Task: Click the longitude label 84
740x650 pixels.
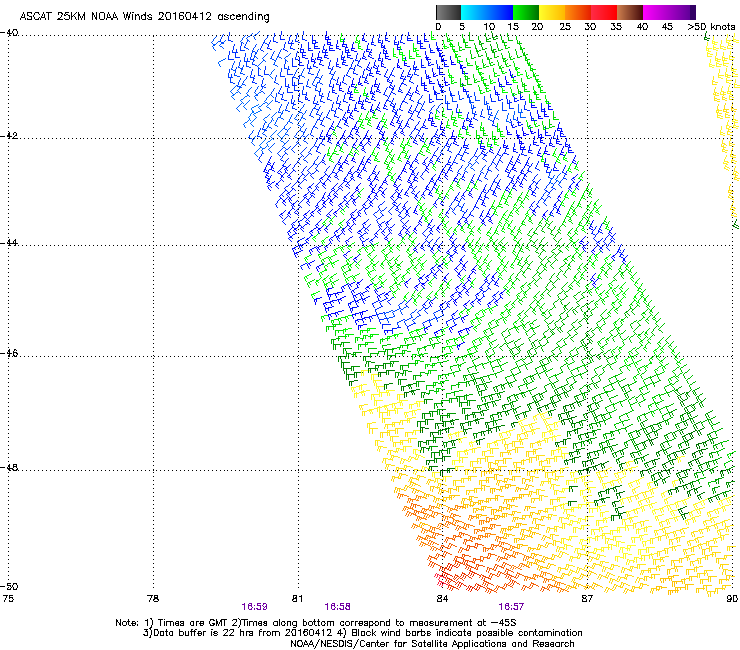Action: point(442,599)
